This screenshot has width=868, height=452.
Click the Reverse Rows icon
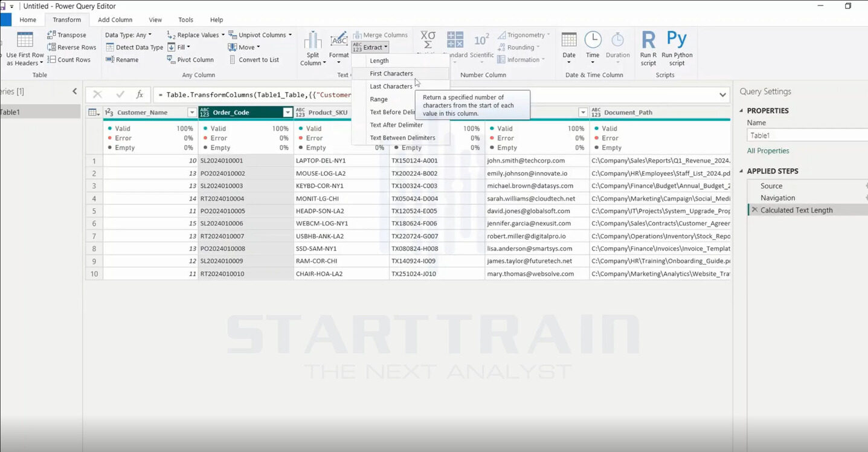point(51,47)
